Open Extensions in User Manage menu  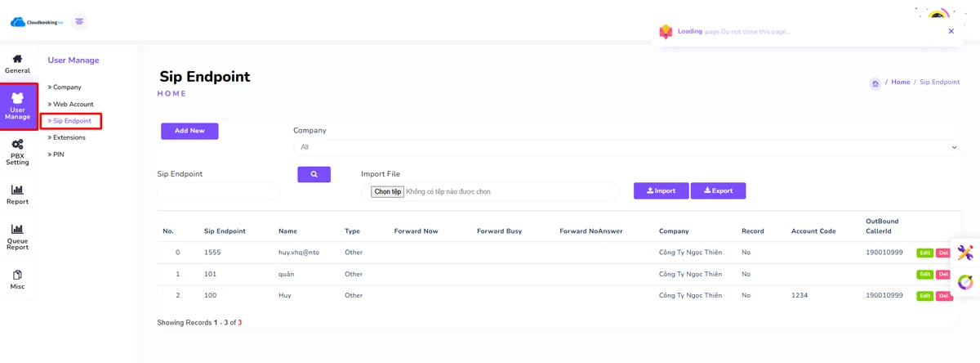click(69, 138)
